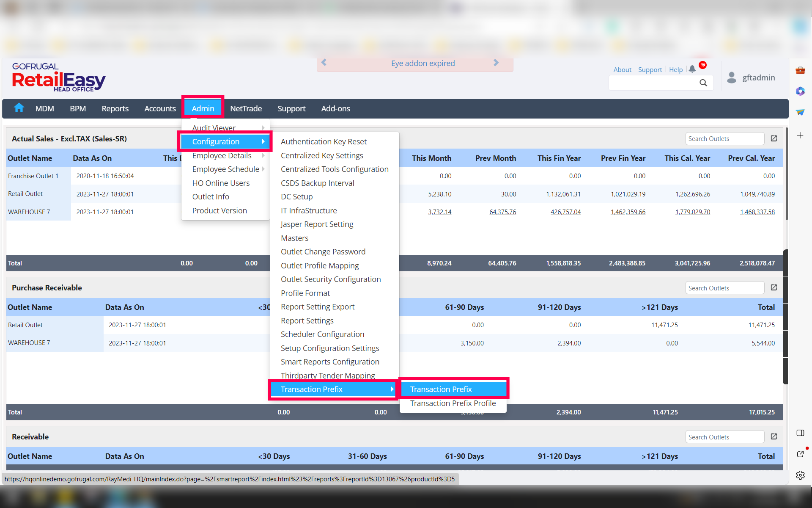The image size is (812, 508).
Task: Click the Support link at top
Action: click(x=650, y=69)
